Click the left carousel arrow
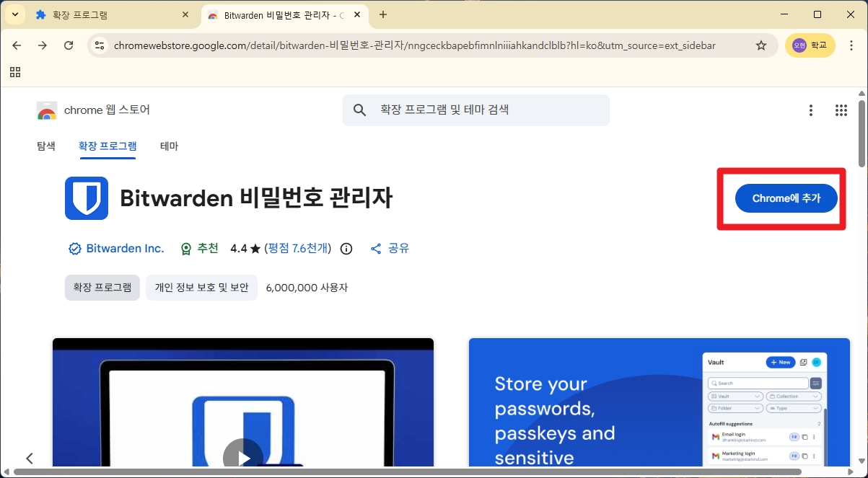This screenshot has width=868, height=478. (30, 458)
